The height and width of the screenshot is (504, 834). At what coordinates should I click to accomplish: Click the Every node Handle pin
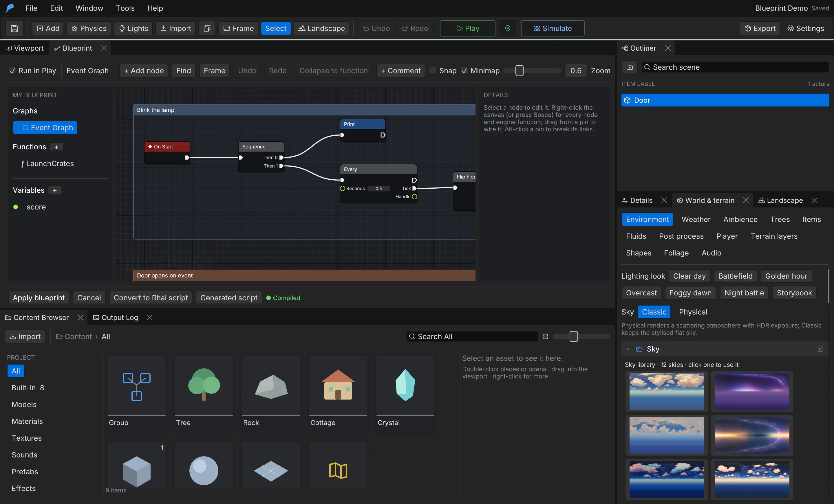coord(414,197)
